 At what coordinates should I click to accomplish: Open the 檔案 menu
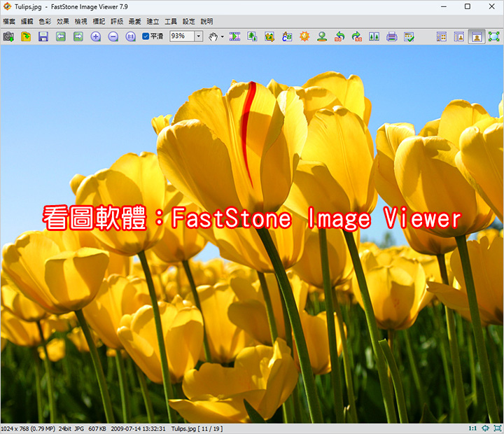pos(9,22)
